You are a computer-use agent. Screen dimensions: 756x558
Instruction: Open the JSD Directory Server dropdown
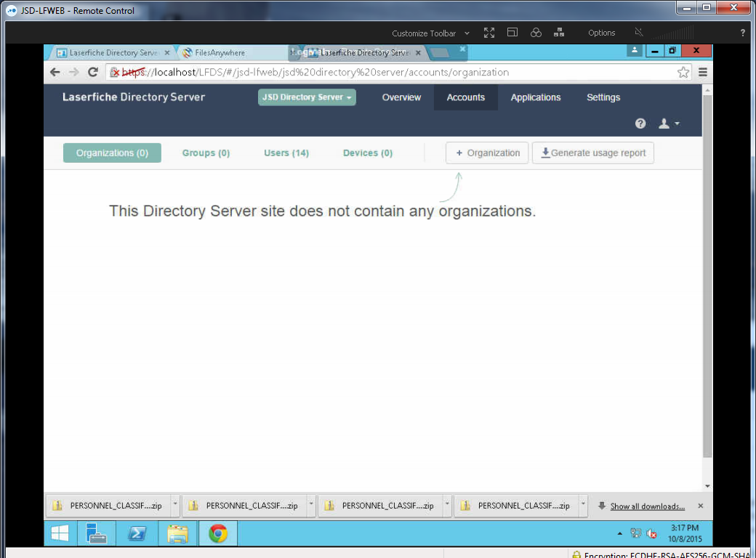pyautogui.click(x=307, y=97)
